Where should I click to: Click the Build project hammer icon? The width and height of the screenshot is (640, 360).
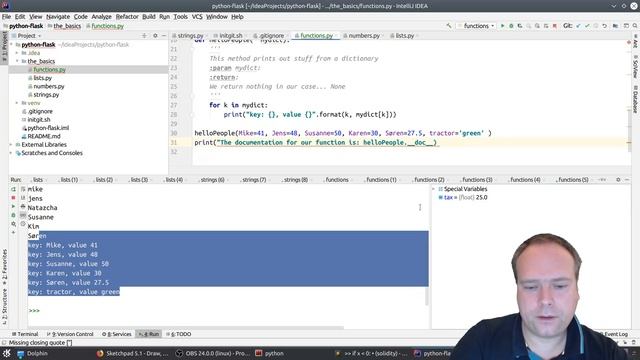click(x=449, y=26)
